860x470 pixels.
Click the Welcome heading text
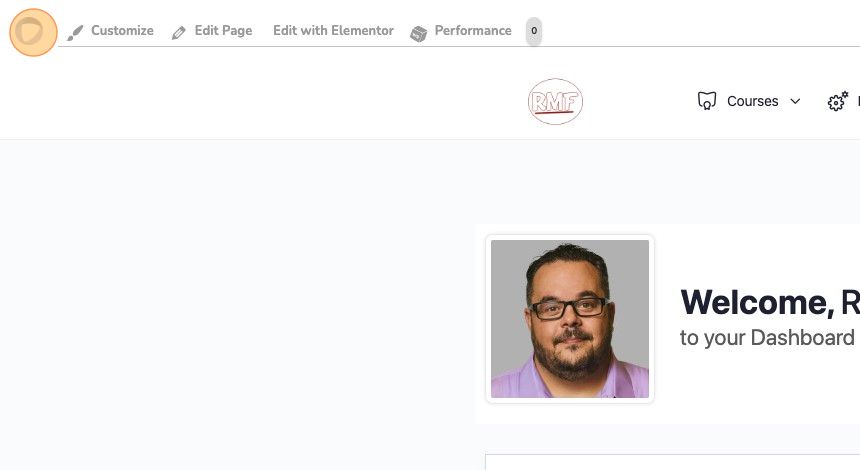tap(770, 302)
